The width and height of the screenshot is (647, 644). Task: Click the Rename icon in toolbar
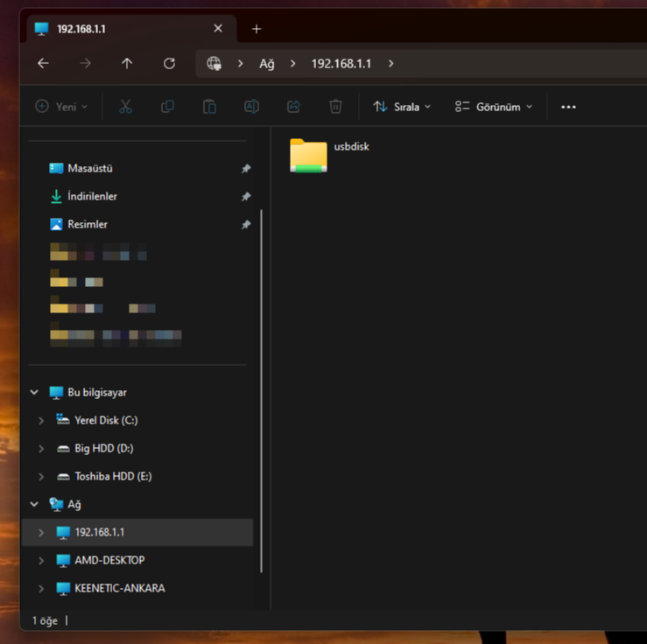tap(251, 107)
